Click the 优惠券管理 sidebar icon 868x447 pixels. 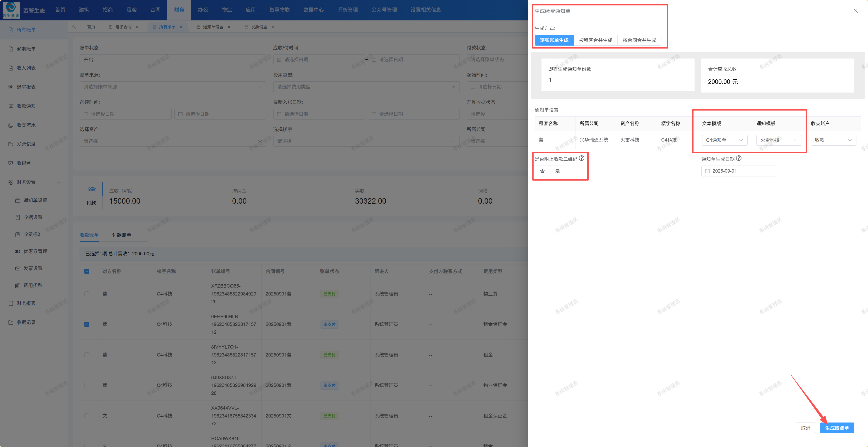tap(17, 252)
